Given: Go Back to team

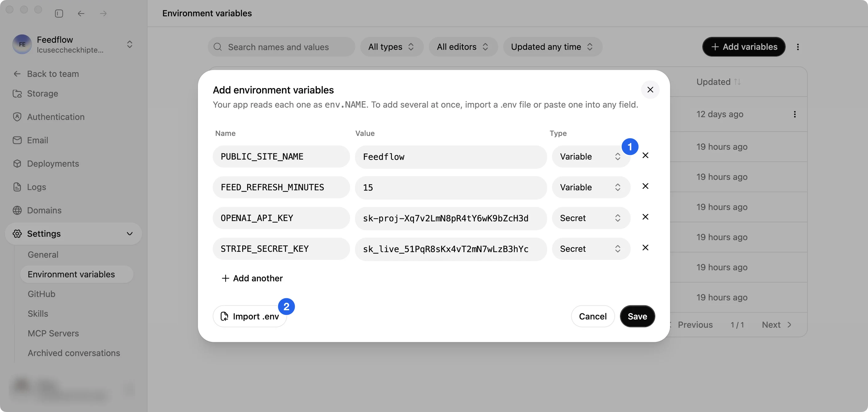Looking at the screenshot, I should point(46,74).
